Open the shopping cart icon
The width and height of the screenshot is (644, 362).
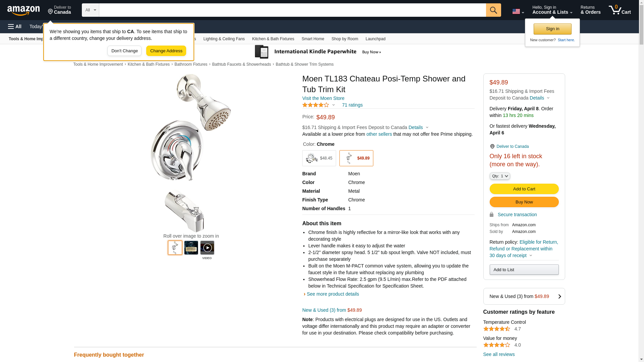point(620,10)
